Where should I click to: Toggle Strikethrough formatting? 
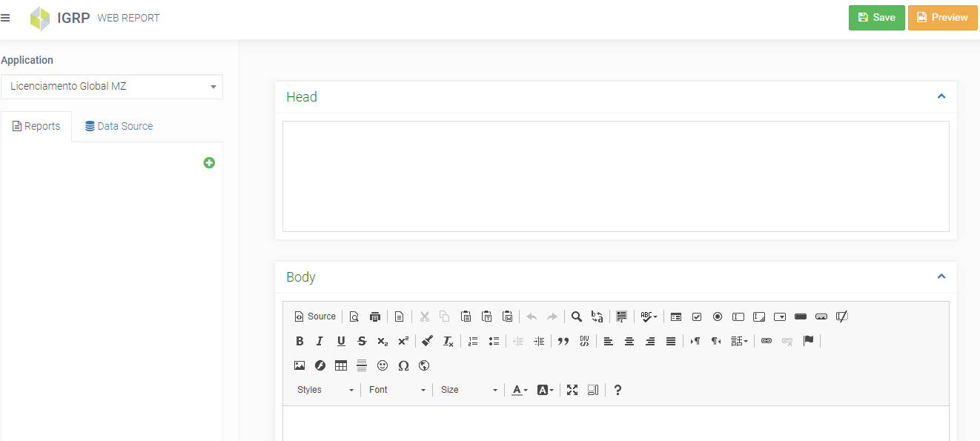pyautogui.click(x=362, y=341)
